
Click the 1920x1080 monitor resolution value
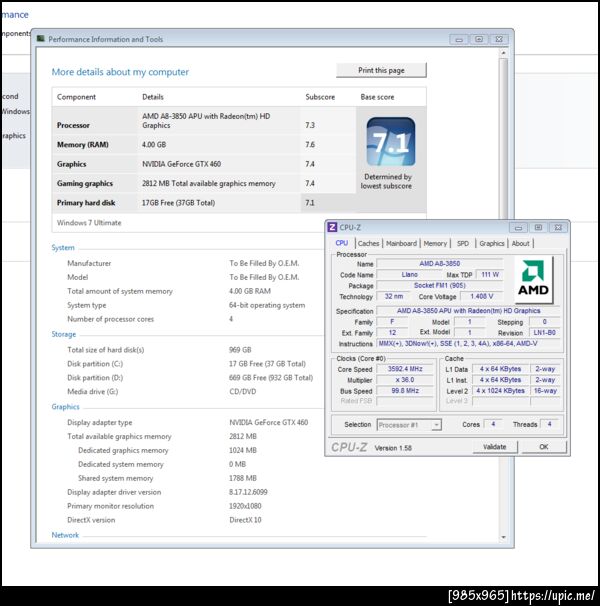[x=245, y=506]
